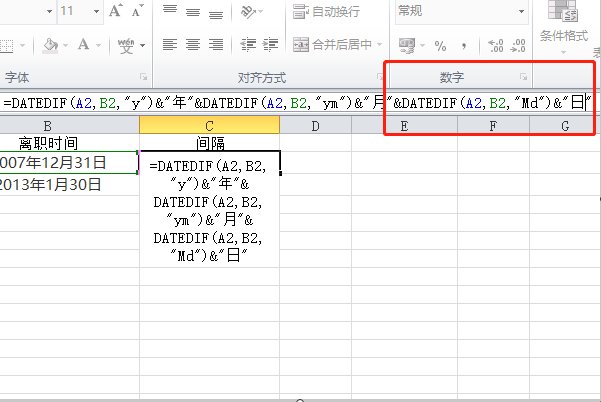Open the 常规 number format dropdown
Screen dimensions: 601x402
click(521, 12)
